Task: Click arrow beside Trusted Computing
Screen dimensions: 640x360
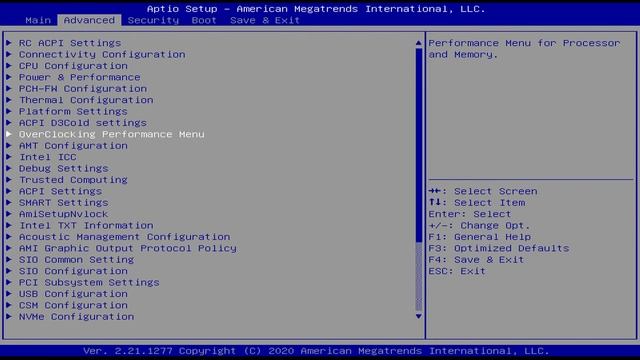Action: coord(9,180)
